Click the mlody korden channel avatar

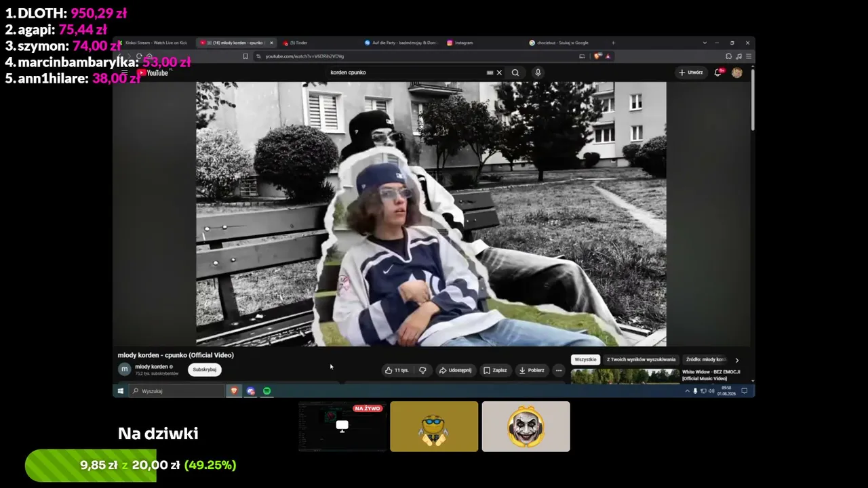click(124, 369)
